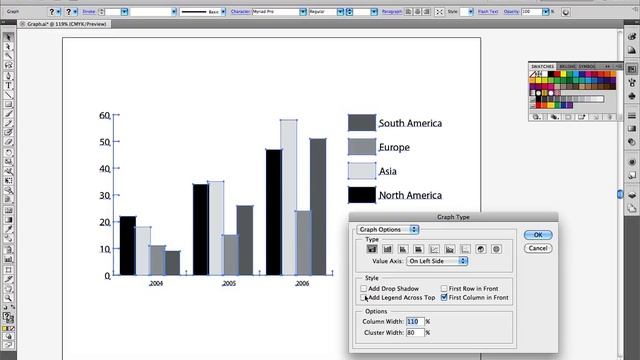Switch to Symbols panel tab
Image resolution: width=640 pixels, height=360 pixels.
[587, 66]
